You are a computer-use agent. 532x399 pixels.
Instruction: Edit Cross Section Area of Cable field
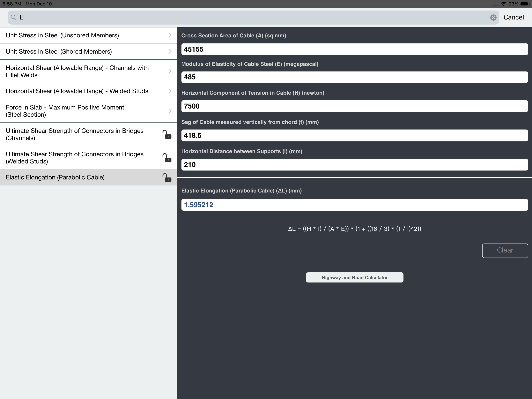pos(355,49)
